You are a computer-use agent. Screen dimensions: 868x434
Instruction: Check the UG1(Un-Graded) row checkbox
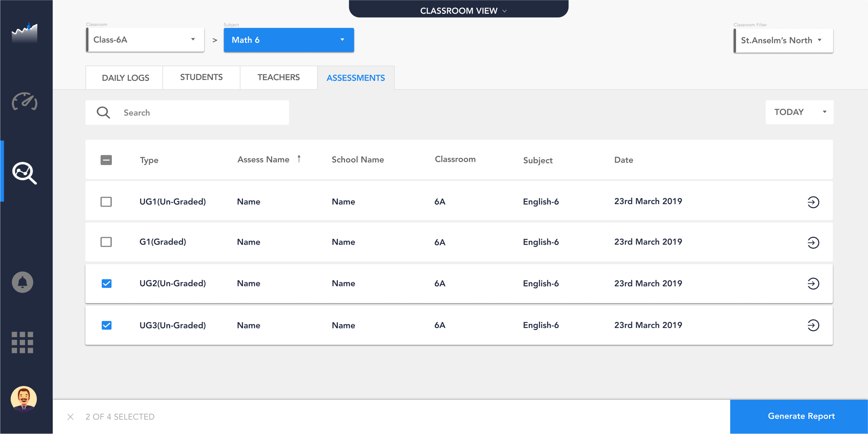coord(106,202)
